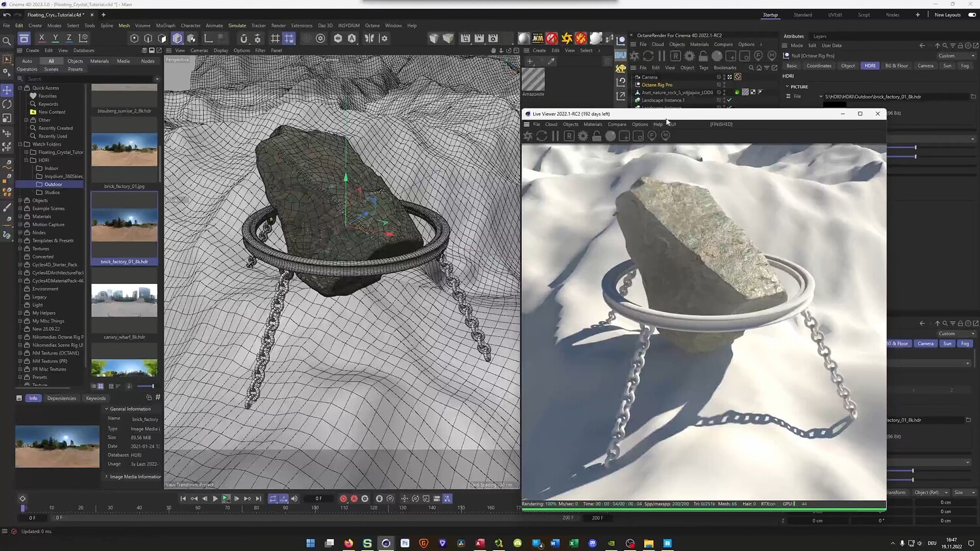
Task: Expand the Quick Access tree node
Action: pos(20,88)
